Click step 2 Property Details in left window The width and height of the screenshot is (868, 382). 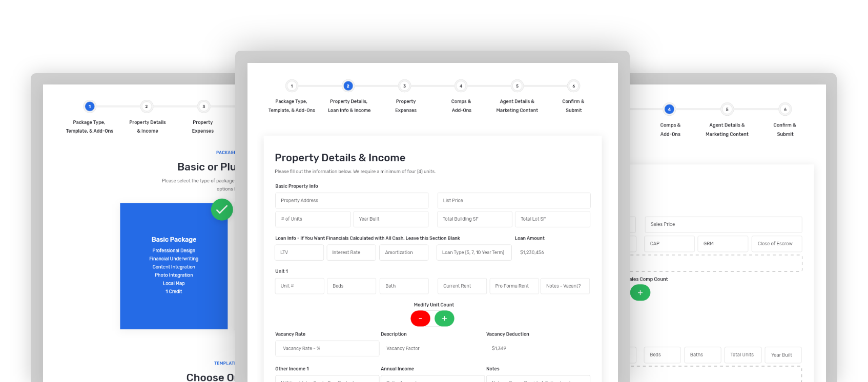tap(147, 107)
